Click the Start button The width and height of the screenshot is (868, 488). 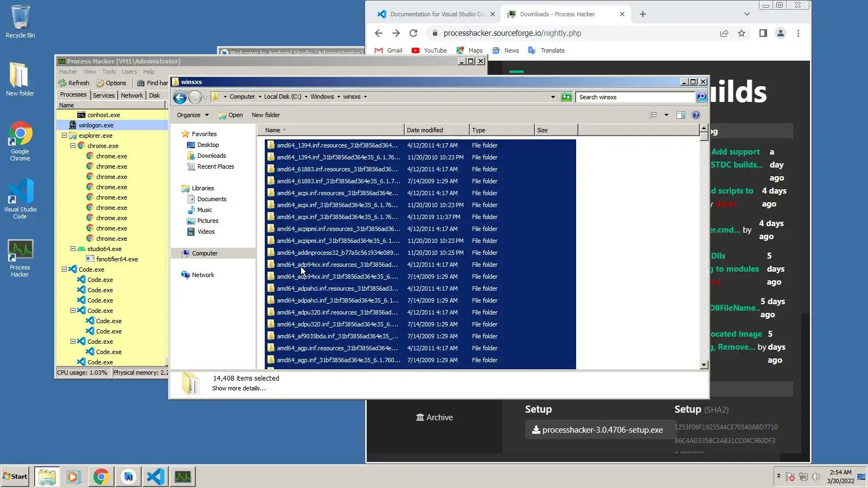pos(15,477)
